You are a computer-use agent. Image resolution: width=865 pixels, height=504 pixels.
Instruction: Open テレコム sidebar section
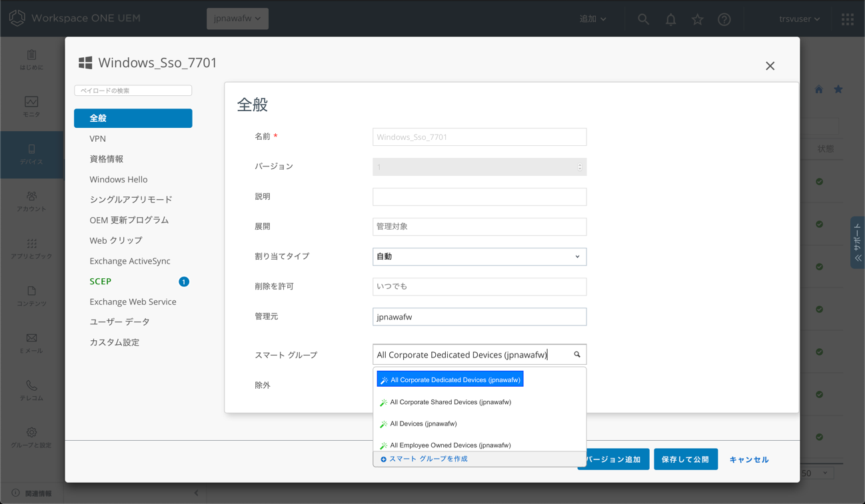point(31,391)
